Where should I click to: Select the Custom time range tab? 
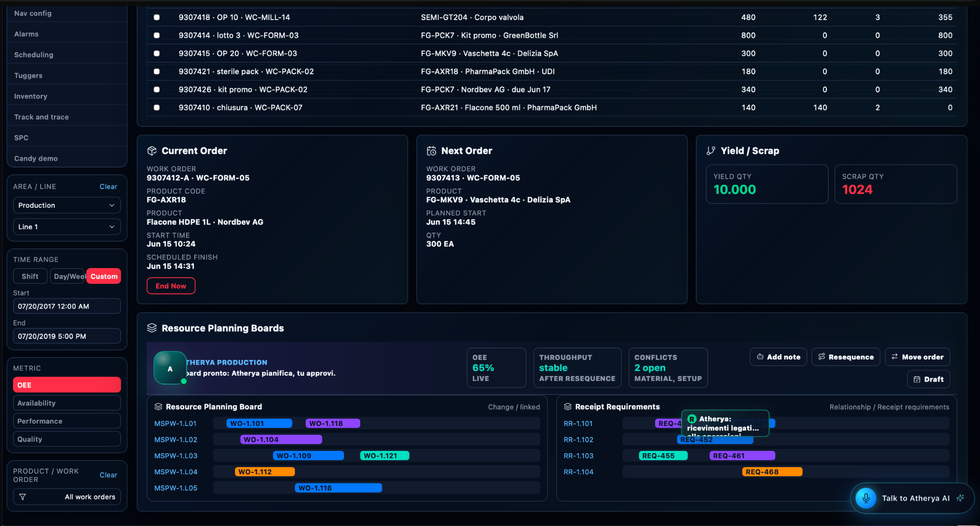(x=104, y=276)
